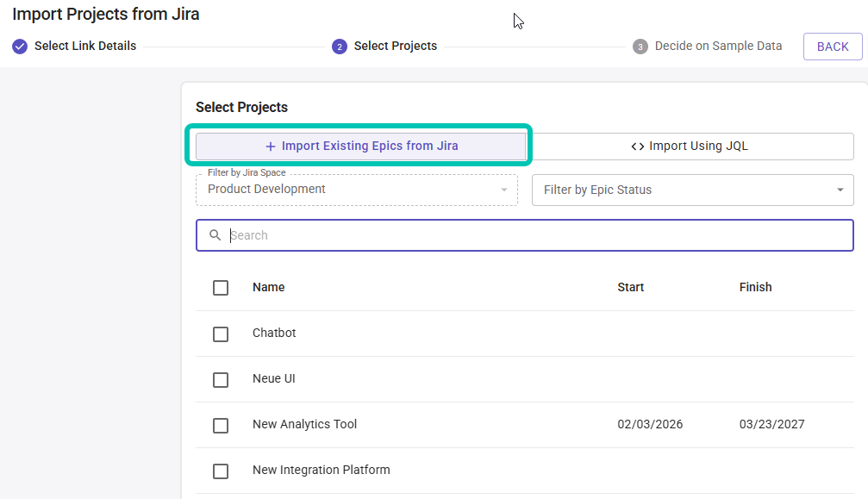Viewport: 868px width, 499px height.
Task: Click the Name column header
Action: pos(268,287)
